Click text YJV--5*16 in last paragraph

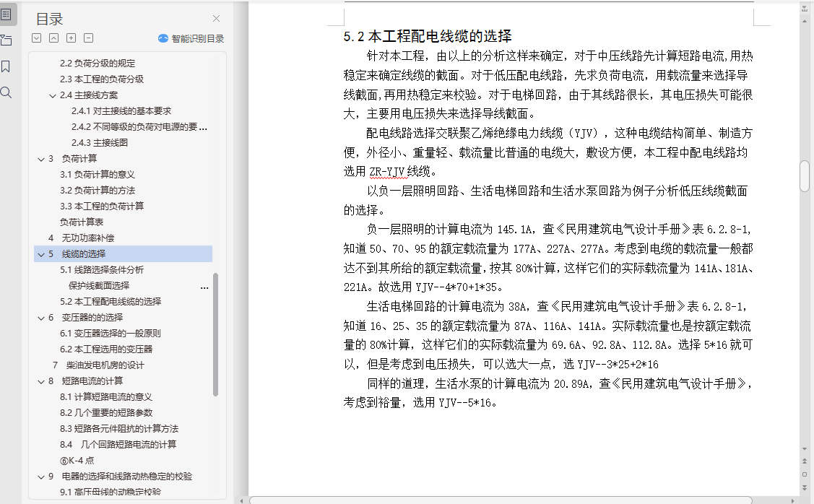coord(464,403)
